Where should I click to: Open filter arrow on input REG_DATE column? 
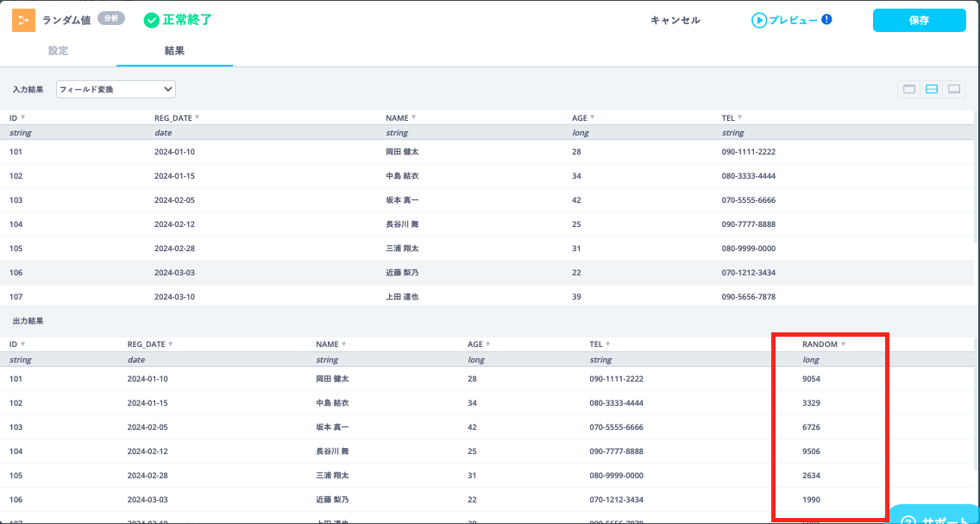pyautogui.click(x=198, y=117)
